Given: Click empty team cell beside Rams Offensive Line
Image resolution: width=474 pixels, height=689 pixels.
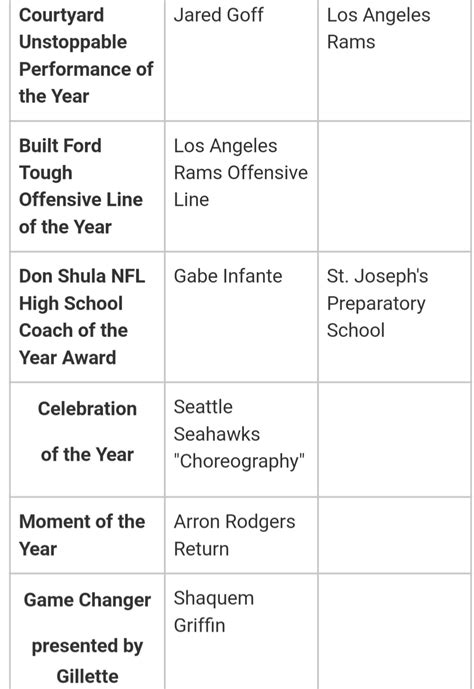Looking at the screenshot, I should pos(394,186).
